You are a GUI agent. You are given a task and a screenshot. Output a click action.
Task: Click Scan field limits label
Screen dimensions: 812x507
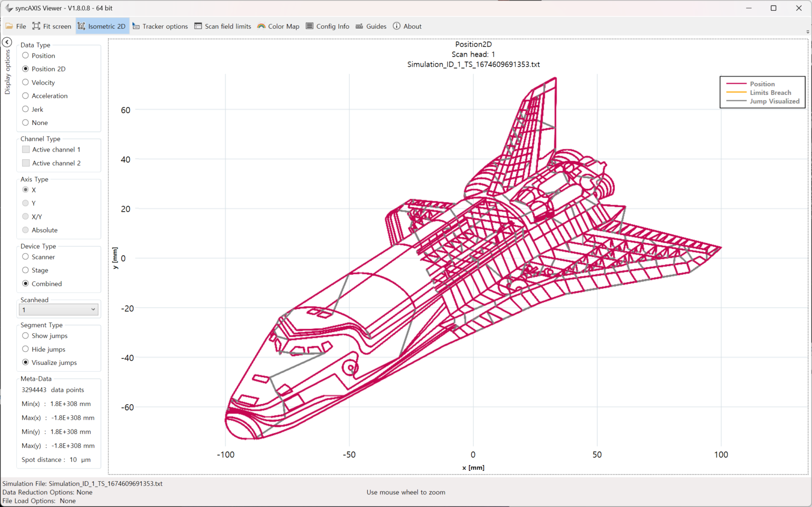click(228, 26)
